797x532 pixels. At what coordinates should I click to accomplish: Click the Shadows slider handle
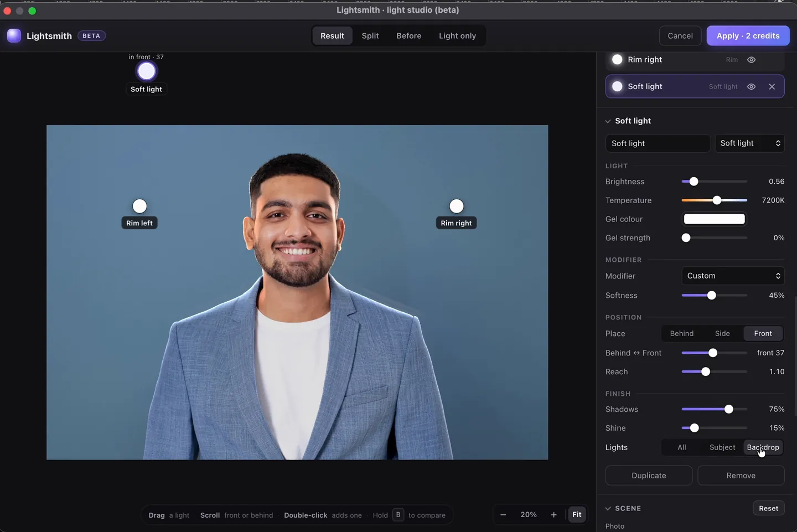tap(729, 409)
